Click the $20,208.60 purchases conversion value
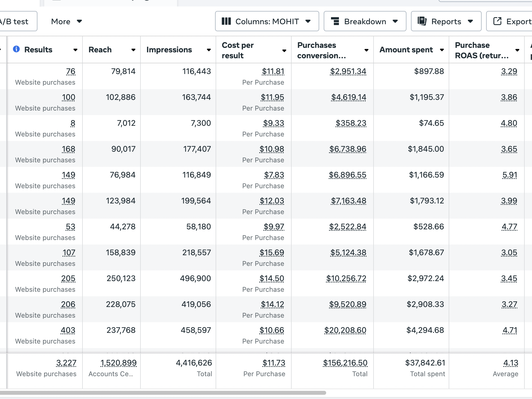The image size is (532, 399). coord(345,330)
